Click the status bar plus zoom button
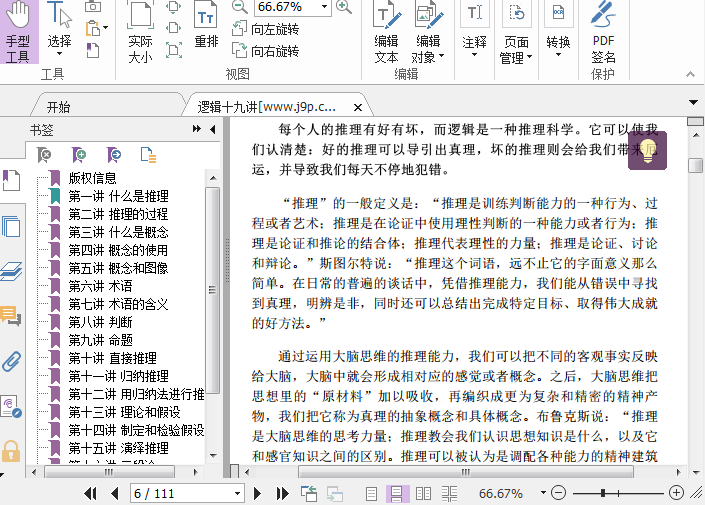 tap(676, 493)
